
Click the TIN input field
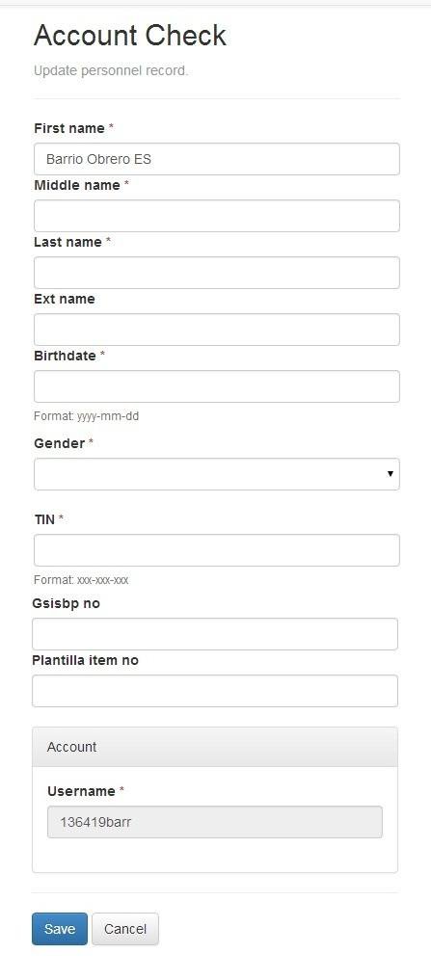[x=216, y=550]
